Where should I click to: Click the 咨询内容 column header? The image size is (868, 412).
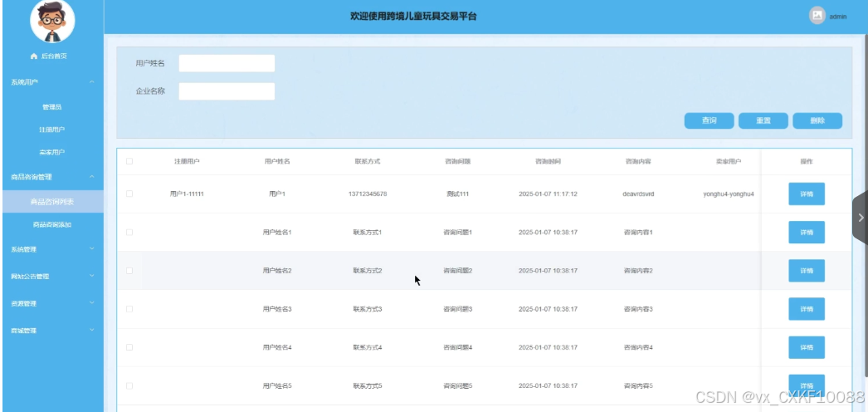click(x=638, y=161)
